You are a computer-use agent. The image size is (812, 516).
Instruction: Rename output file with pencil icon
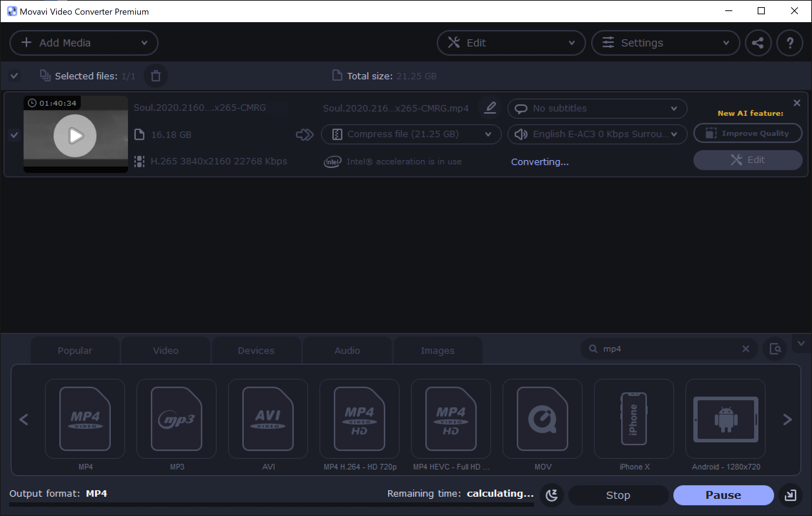pos(490,108)
